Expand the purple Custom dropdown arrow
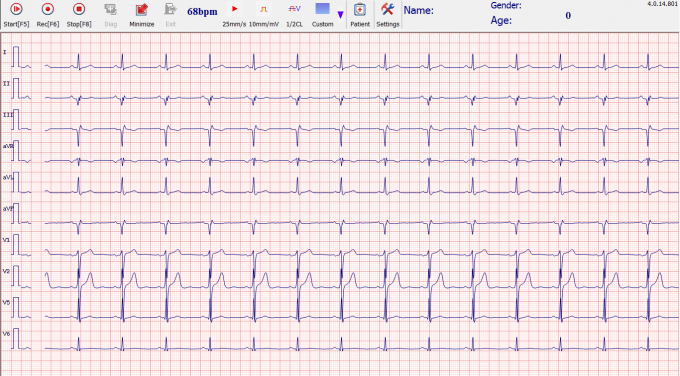This screenshot has height=376, width=680. (x=340, y=15)
